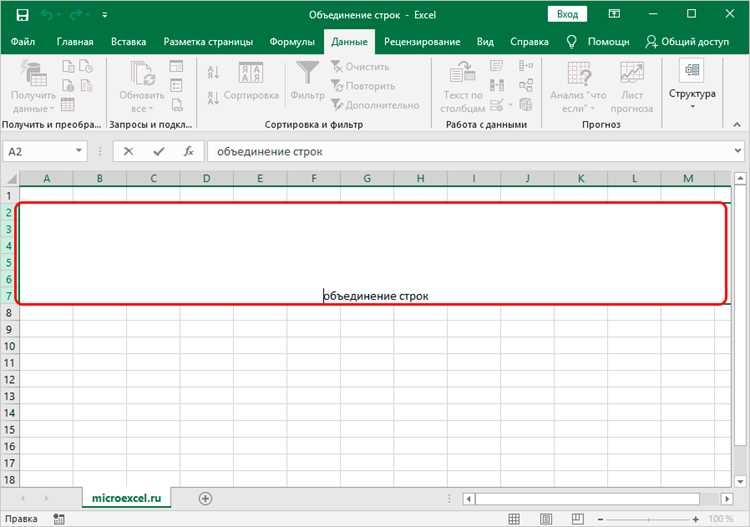Screen dimensions: 750x527
Task: Select row header 15
Action: [9, 429]
